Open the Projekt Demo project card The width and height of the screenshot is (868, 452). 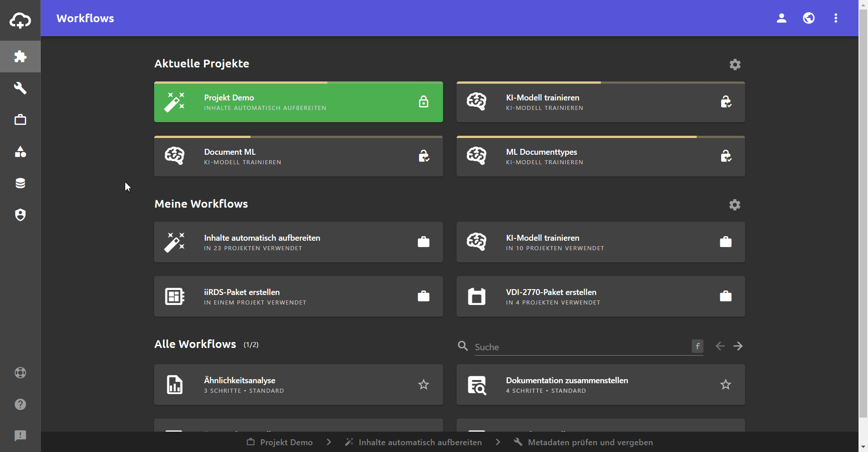click(298, 102)
